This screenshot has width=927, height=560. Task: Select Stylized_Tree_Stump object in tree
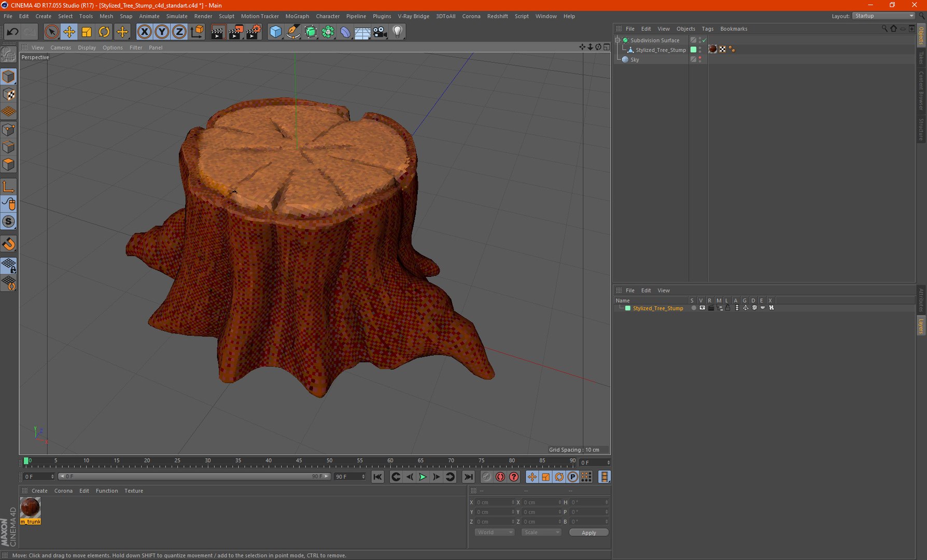click(x=661, y=50)
